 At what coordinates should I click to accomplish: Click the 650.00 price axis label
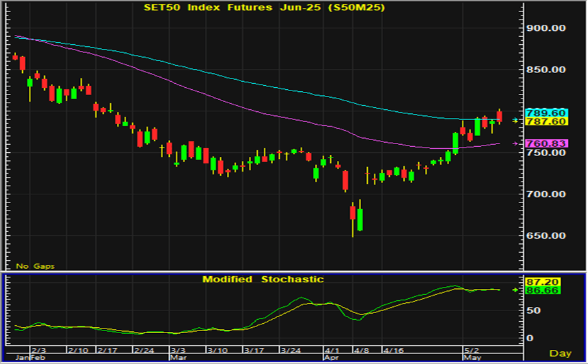pos(548,236)
